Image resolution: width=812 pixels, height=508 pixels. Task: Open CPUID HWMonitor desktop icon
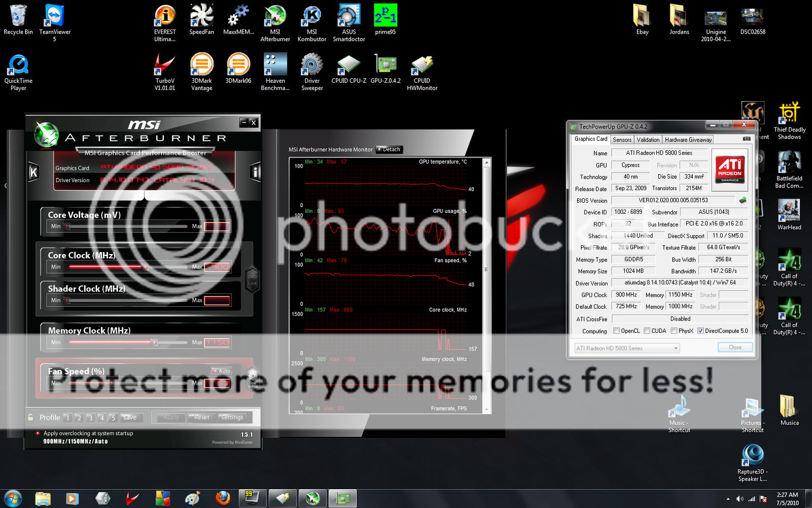click(422, 72)
